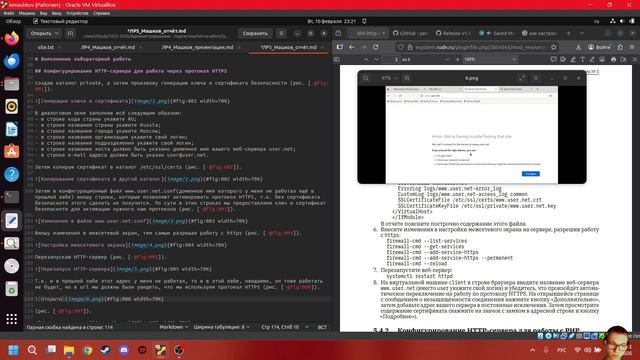This screenshot has width=640, height=360.
Task: Open Chrome from Windows taskbar
Action: [87, 350]
